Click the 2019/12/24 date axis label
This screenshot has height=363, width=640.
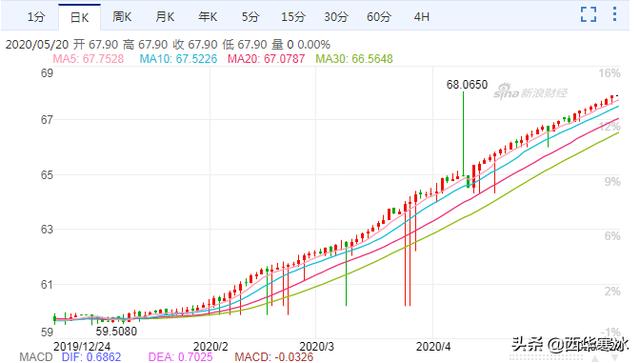(82, 347)
